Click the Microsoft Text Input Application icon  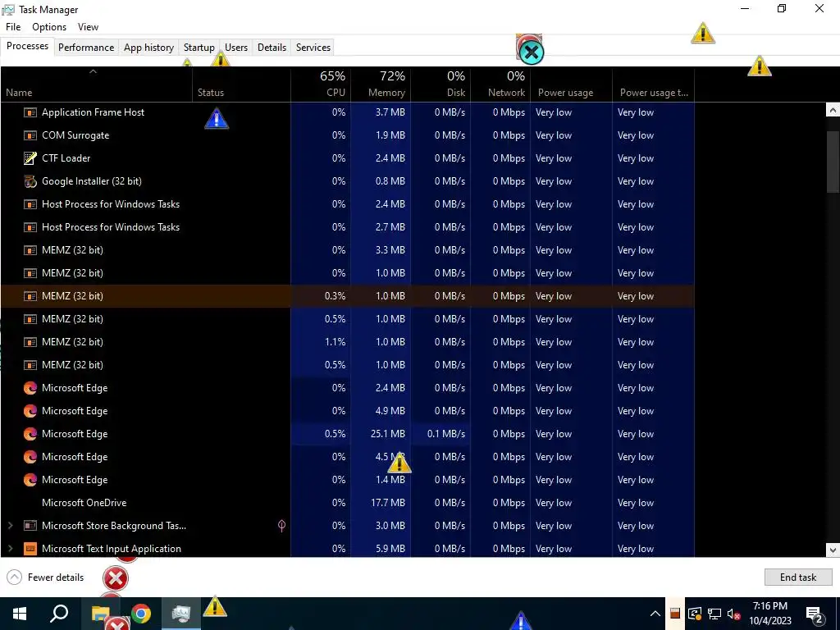pos(30,549)
